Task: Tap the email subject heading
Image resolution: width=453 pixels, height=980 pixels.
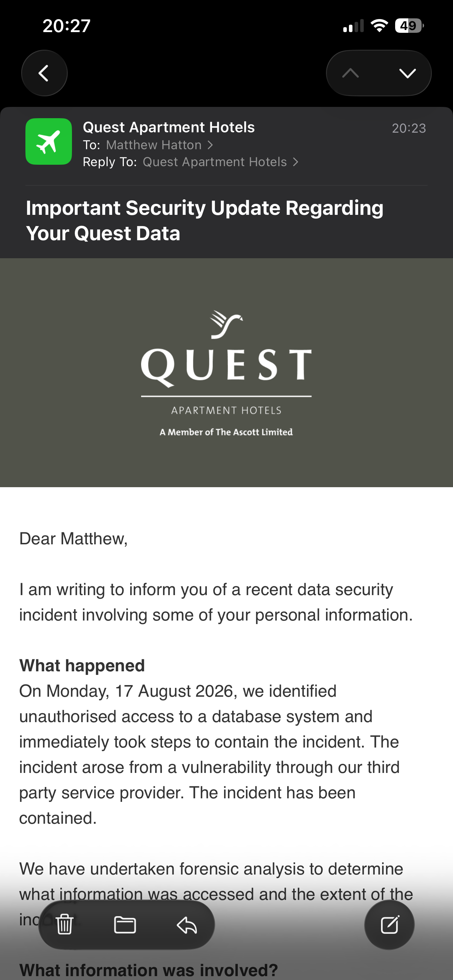Action: [x=205, y=220]
